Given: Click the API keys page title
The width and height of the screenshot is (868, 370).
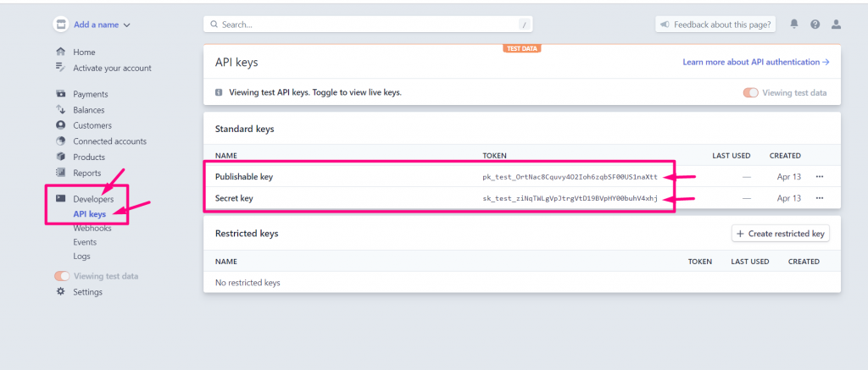Looking at the screenshot, I should pyautogui.click(x=236, y=63).
